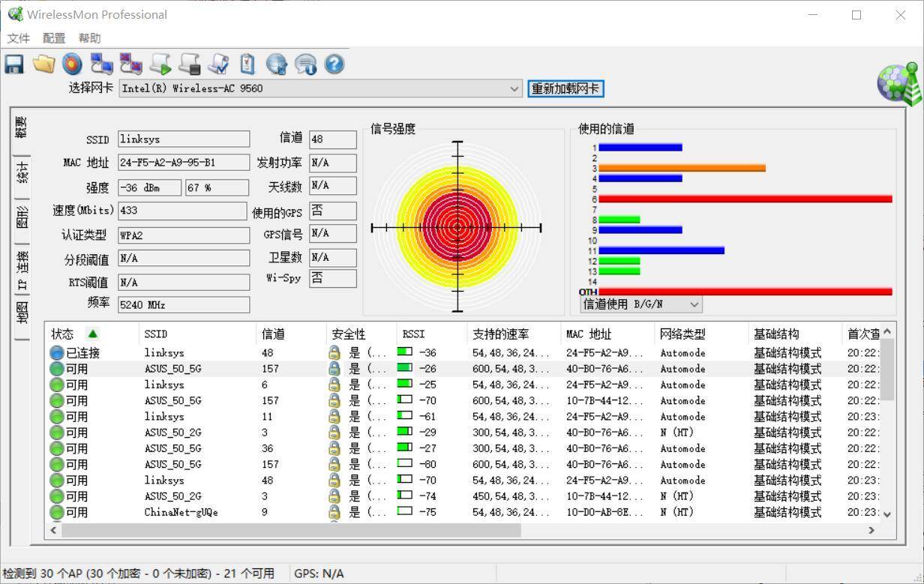Screen dimensions: 924x584
Task: Click the clipboard report toolbar icon
Action: click(247, 64)
